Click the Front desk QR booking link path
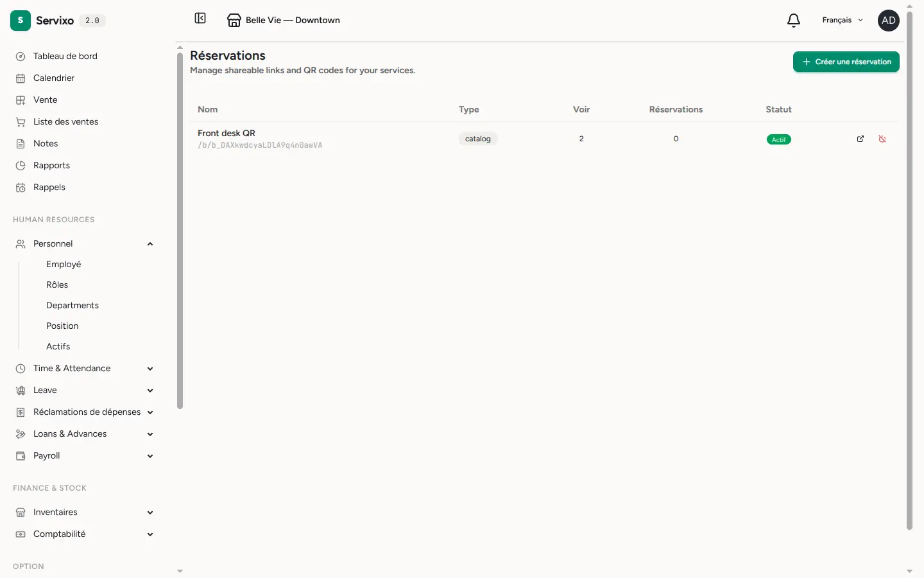924x578 pixels. 260,145
